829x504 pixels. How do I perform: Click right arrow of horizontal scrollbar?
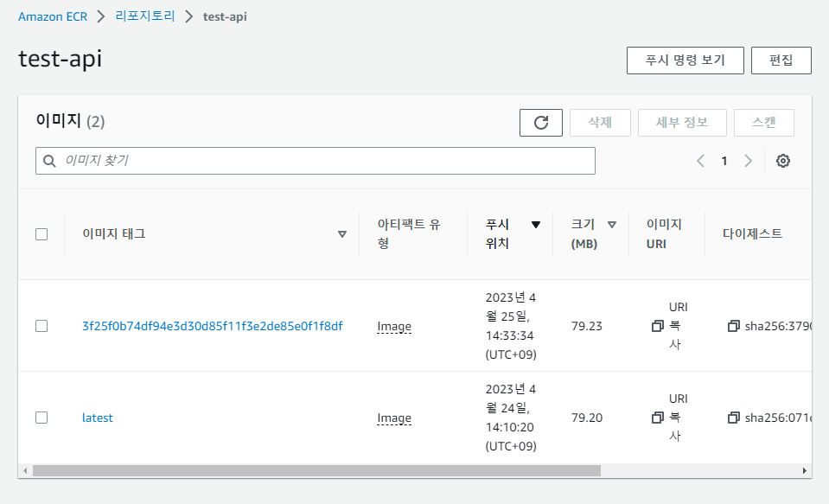(x=804, y=470)
